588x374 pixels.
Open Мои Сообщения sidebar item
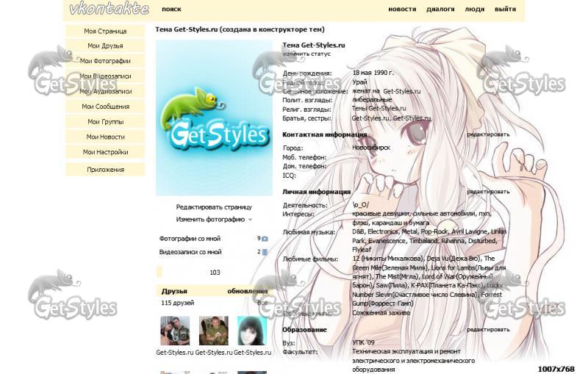click(105, 107)
